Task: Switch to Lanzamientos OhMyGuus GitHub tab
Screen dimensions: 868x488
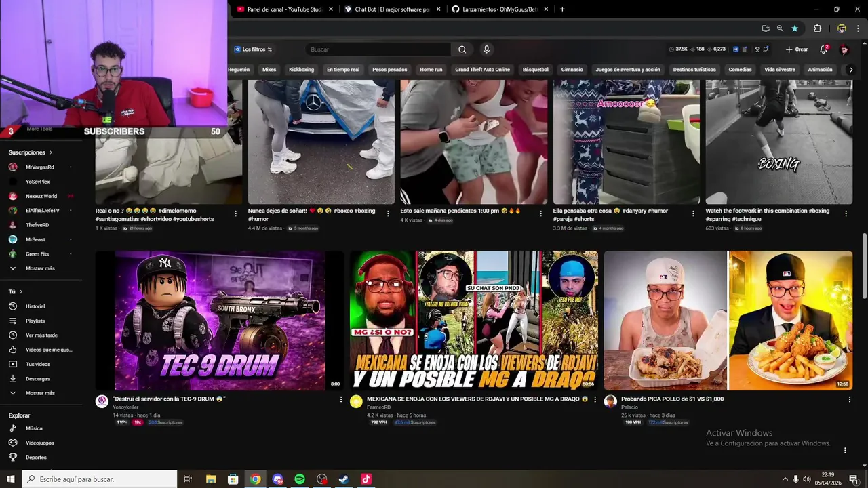Action: click(x=500, y=9)
